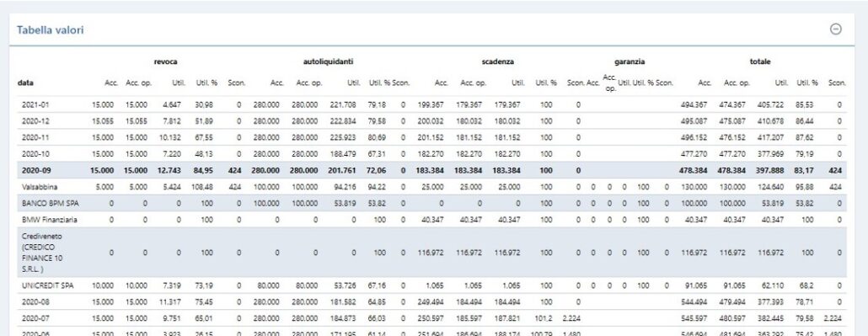Click the Crediveneto (CREDICO FINANCE 10 S.R.L.) label

(42, 253)
